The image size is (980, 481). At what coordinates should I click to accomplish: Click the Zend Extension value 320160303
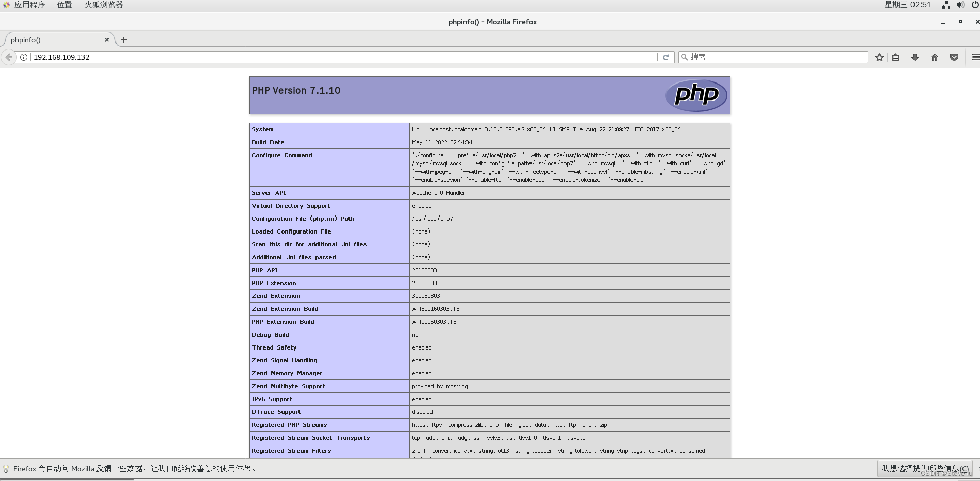click(x=426, y=296)
